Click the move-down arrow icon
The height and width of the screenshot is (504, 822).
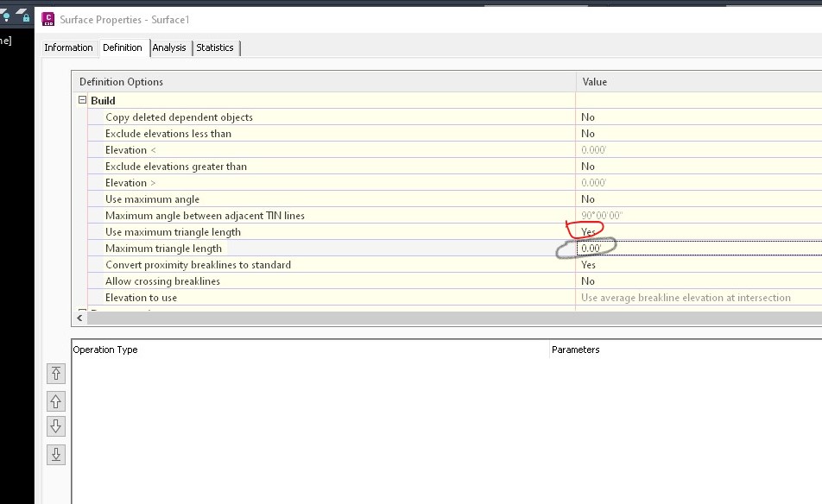tap(55, 425)
